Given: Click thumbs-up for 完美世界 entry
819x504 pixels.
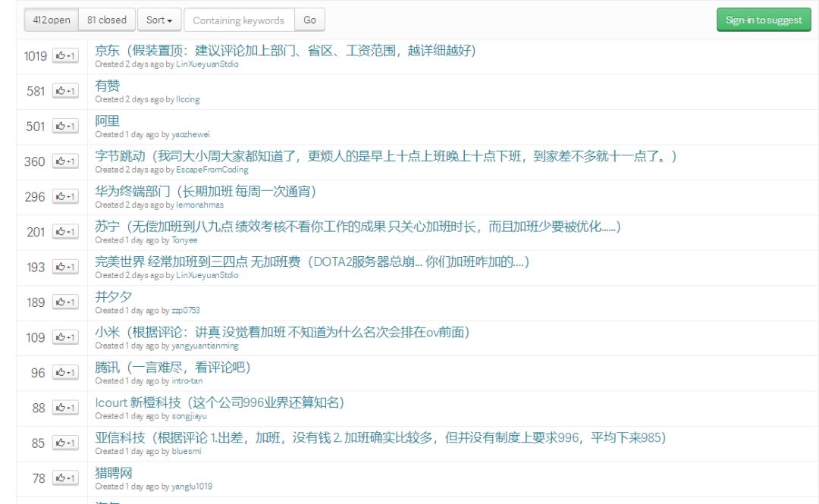Looking at the screenshot, I should click(65, 267).
